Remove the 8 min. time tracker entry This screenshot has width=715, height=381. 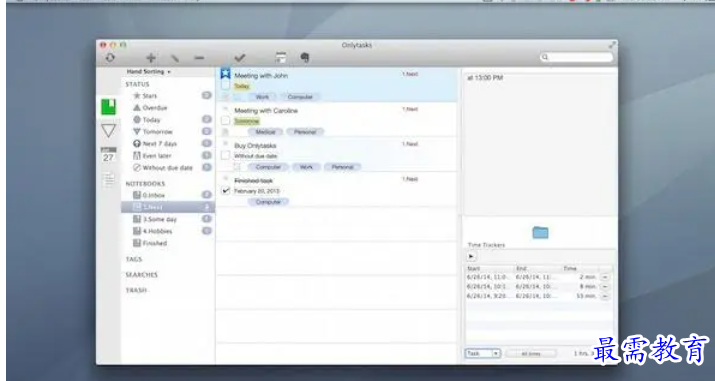[605, 287]
